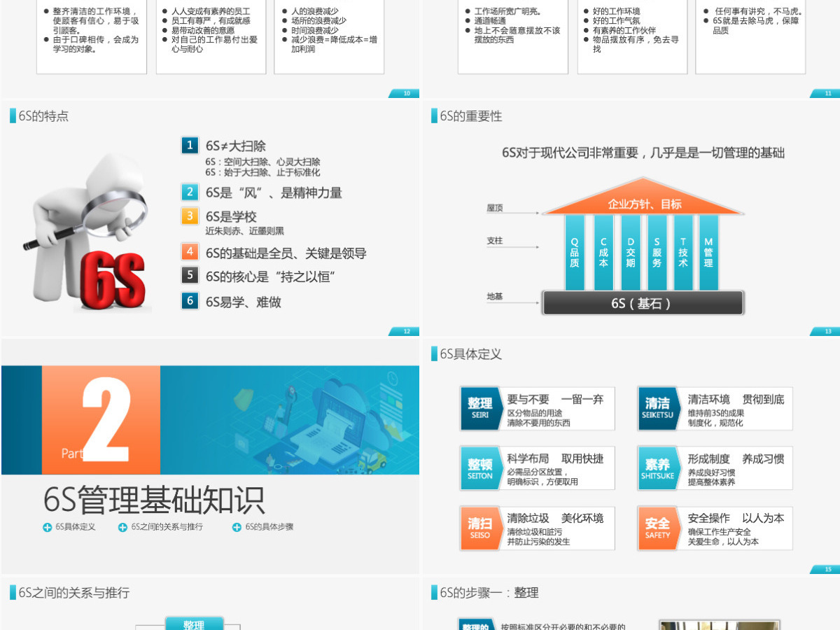840x630 pixels.
Task: Click the 整理 SEIRI label block
Action: (x=480, y=408)
